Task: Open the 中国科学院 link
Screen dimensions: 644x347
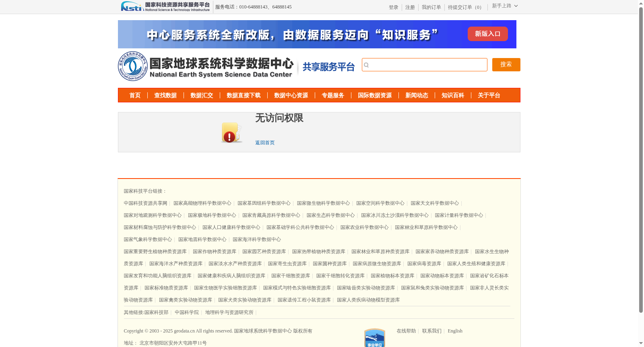Action: pos(187,313)
